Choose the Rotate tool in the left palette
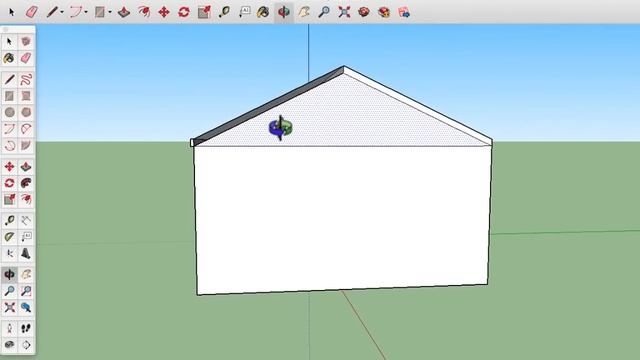Screen dimensions: 640x360 10,183
